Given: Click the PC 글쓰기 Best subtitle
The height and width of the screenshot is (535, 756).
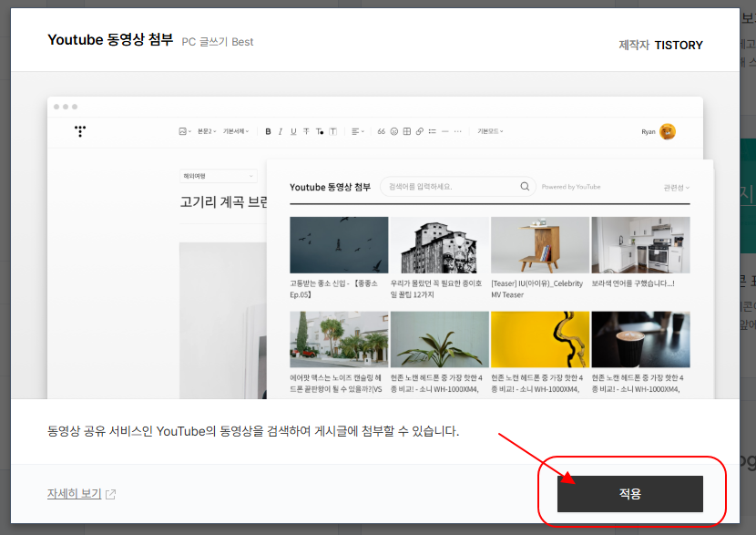Looking at the screenshot, I should tap(218, 42).
